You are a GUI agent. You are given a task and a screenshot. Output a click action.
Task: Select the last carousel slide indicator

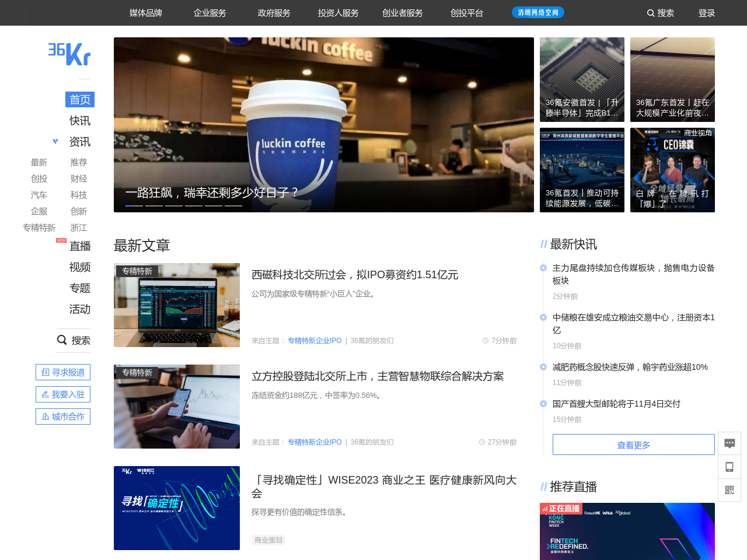pos(233,205)
